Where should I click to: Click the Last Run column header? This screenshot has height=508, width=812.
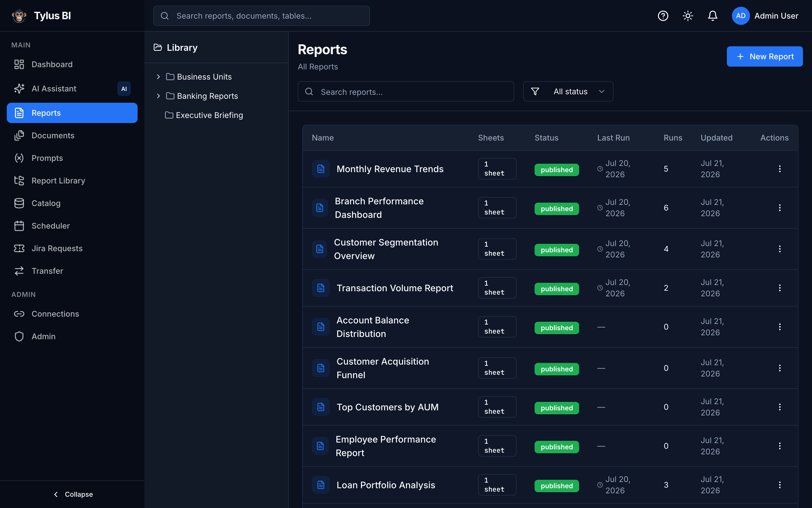pos(613,138)
